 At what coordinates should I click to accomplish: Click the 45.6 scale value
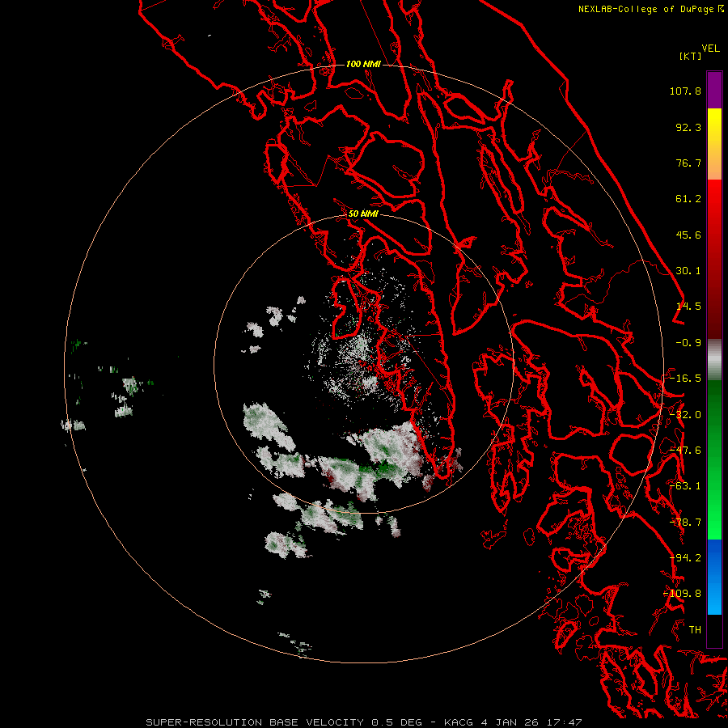(x=688, y=235)
